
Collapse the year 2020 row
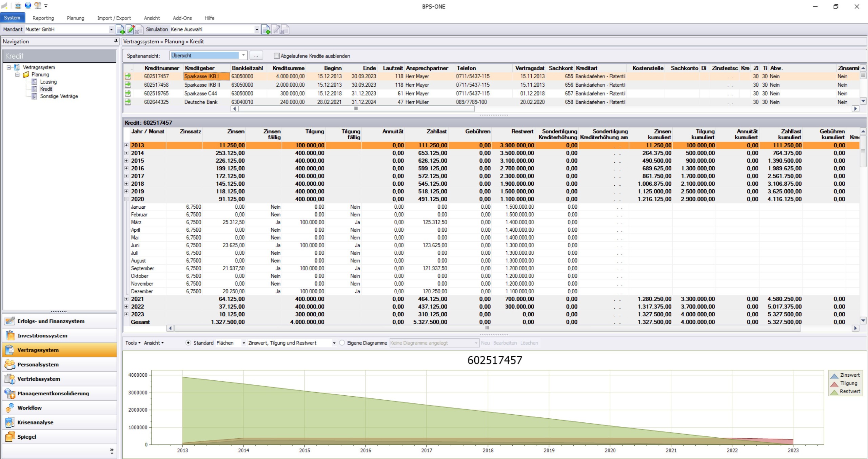click(x=126, y=199)
